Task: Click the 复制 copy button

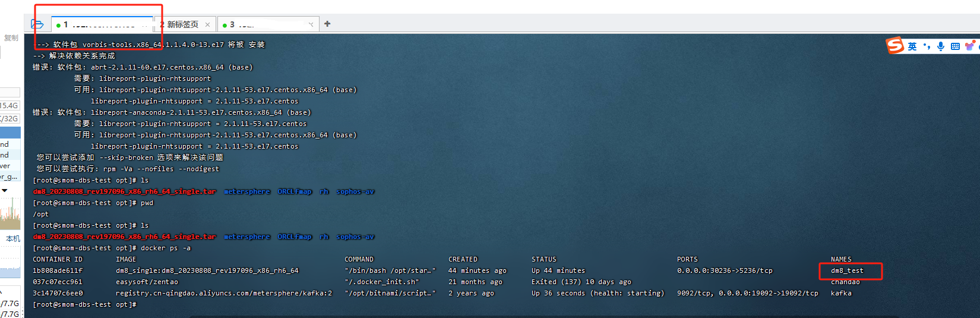Action: [11, 38]
